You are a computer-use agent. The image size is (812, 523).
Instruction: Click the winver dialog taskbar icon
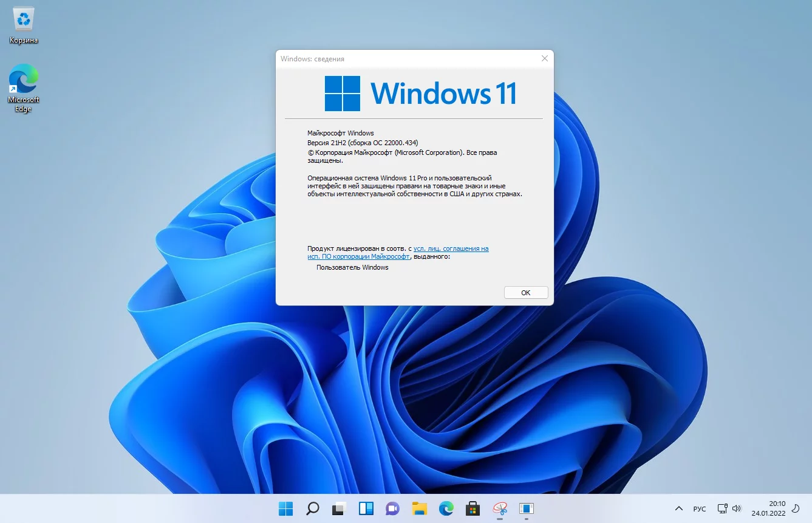tap(526, 508)
